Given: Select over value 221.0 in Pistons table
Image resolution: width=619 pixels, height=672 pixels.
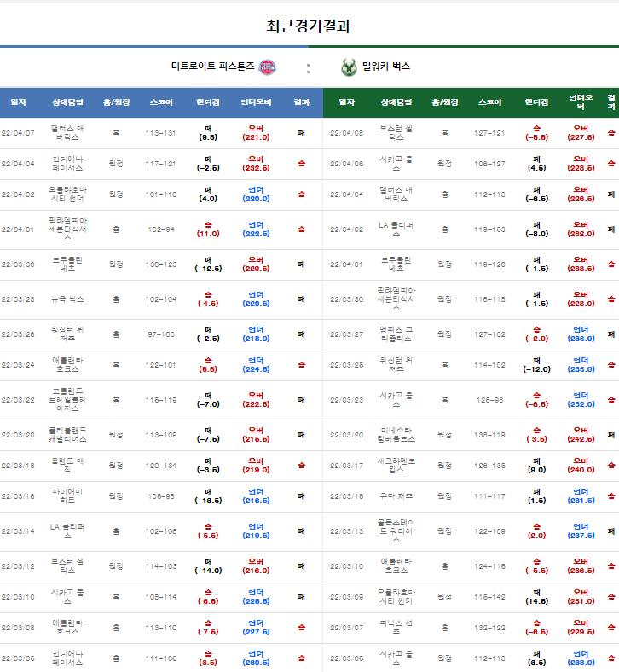Looking at the screenshot, I should click(x=256, y=137).
